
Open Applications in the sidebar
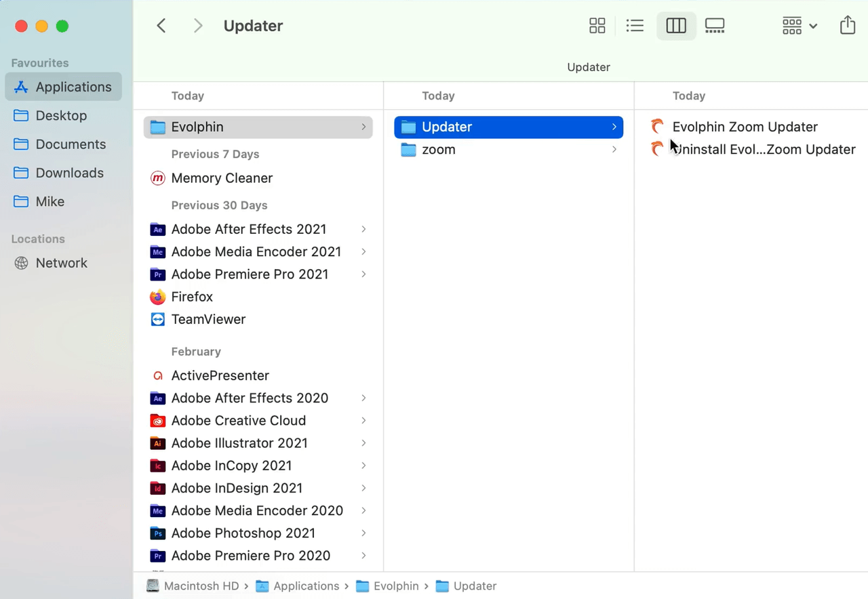click(64, 87)
